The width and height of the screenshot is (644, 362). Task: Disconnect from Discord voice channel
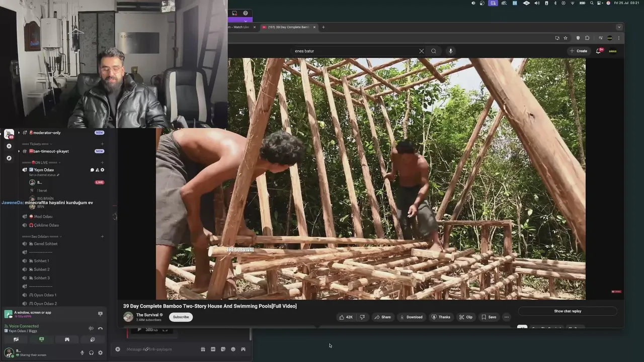[x=100, y=328]
